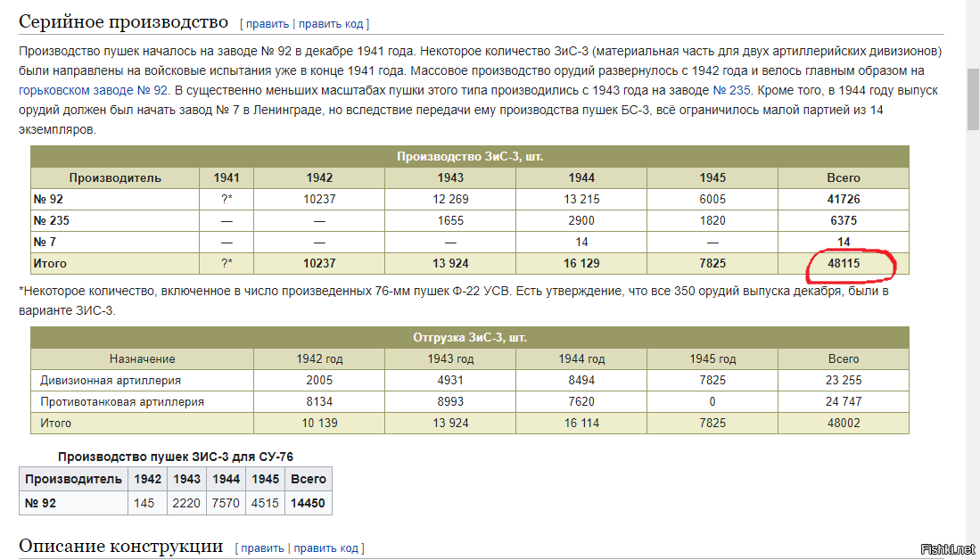Click cell '1655' in the № 235 row
The image size is (980, 560).
click(450, 220)
